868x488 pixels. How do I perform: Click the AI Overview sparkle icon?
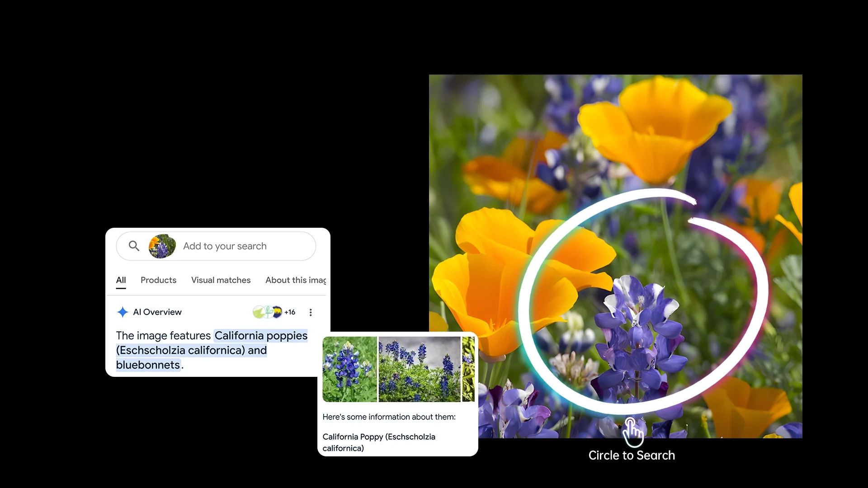click(x=123, y=312)
